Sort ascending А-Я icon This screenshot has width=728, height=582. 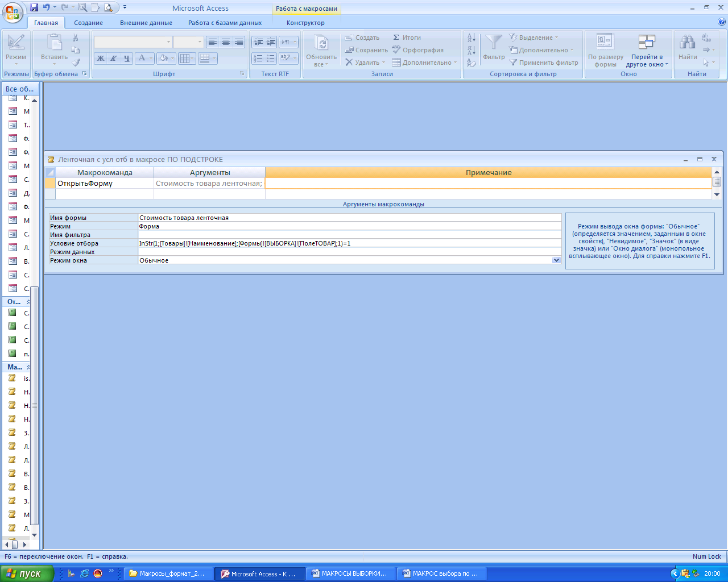[x=471, y=38]
